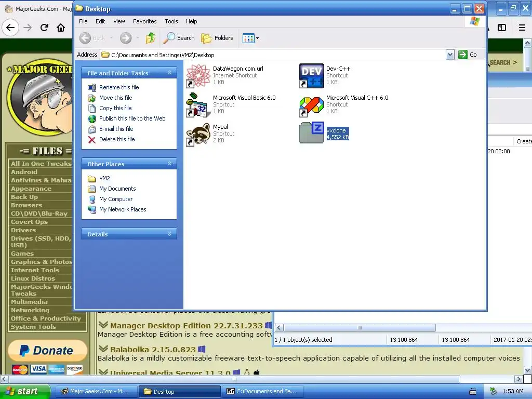
Task: Open the Help menu
Action: (191, 21)
